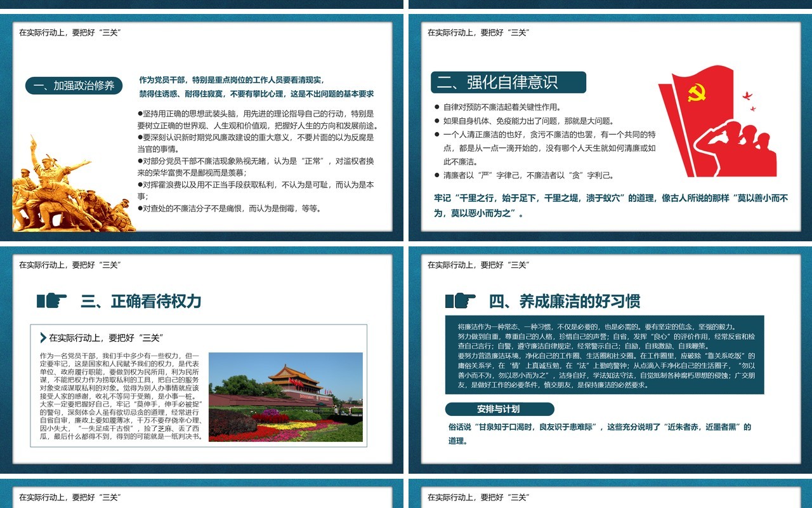The image size is (812, 508).
Task: Click the bold line starting 牢记"千里之行，始于足下
Action: 611,206
